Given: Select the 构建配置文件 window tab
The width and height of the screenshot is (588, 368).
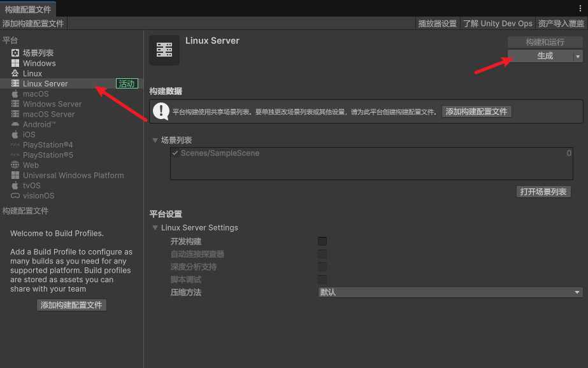Looking at the screenshot, I should pos(28,10).
